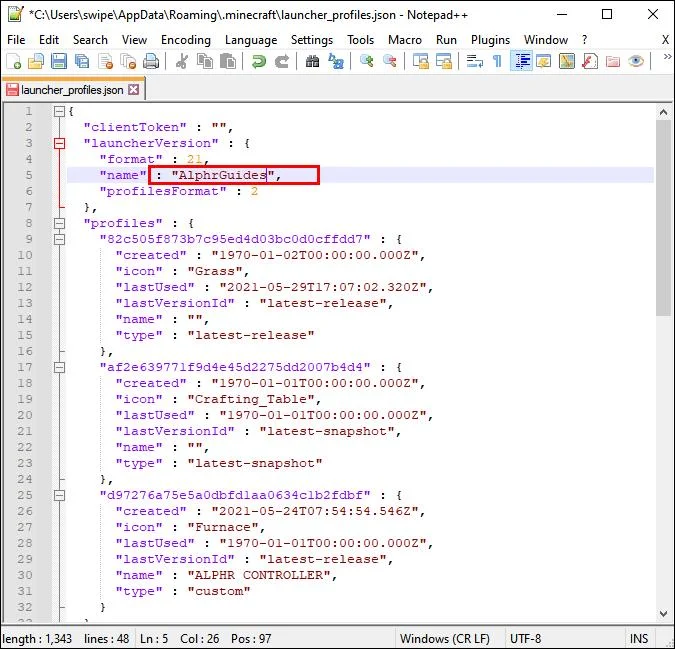Click the vertical scrollbar up arrow
The height and width of the screenshot is (649, 675).
663,112
